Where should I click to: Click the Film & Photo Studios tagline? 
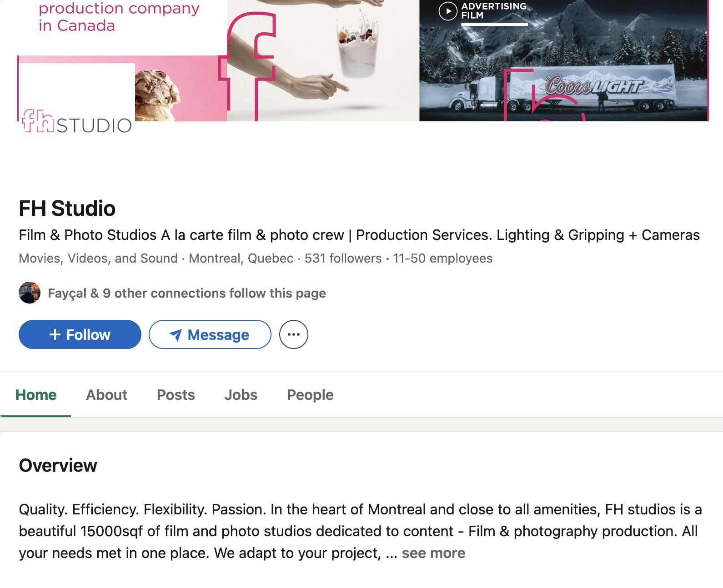click(359, 235)
